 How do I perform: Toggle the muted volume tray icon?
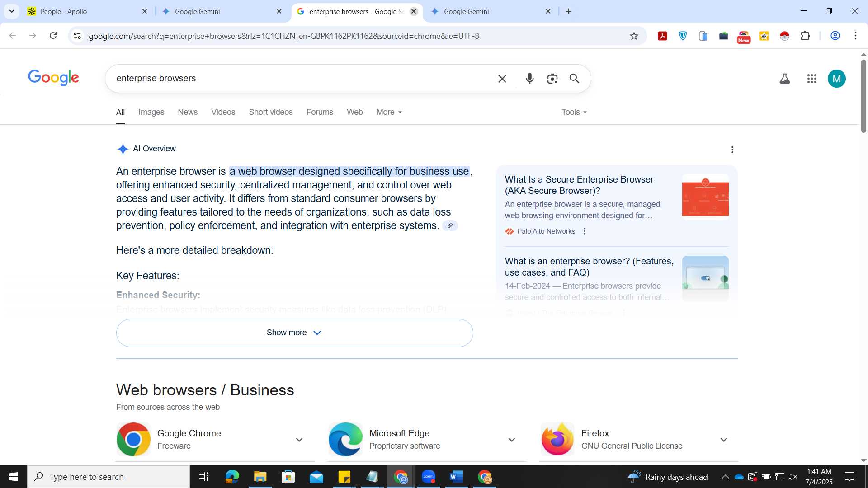point(793,477)
